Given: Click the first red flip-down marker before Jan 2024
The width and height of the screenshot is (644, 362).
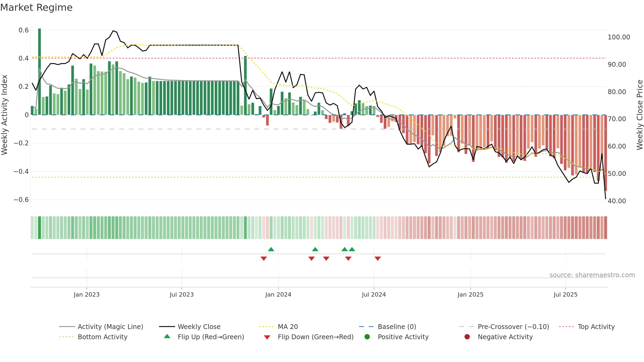Looking at the screenshot, I should [264, 258].
